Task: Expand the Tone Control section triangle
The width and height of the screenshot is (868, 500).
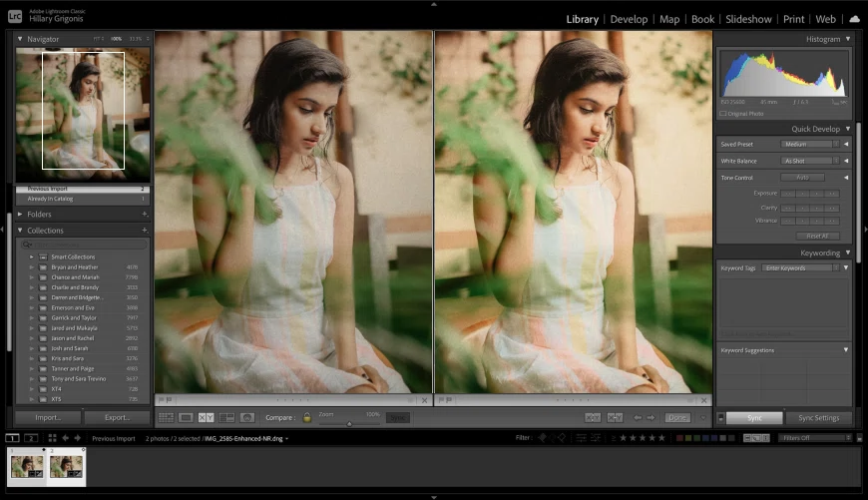Action: click(846, 178)
